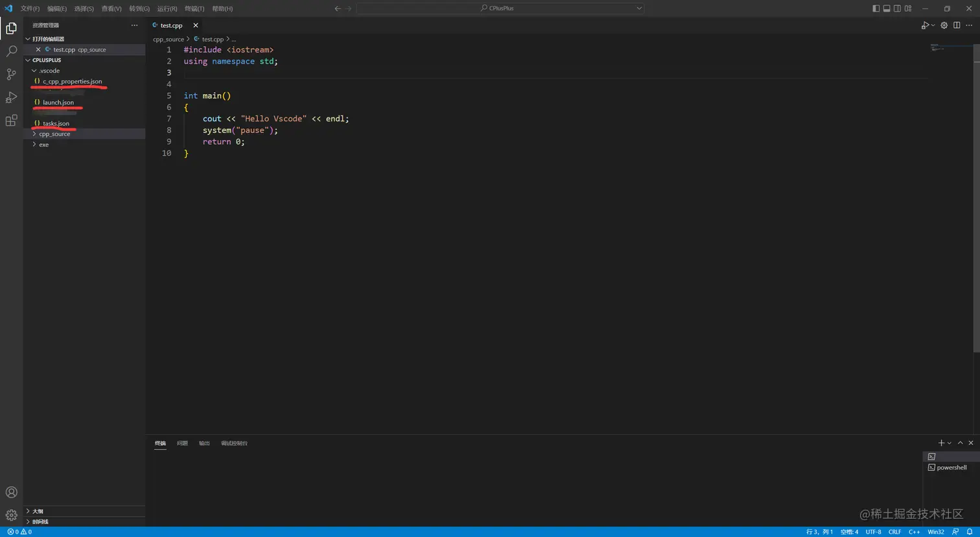Click the 行 3, 列 1 cursor position indicator
Screen dimensions: 980x537
(x=819, y=532)
